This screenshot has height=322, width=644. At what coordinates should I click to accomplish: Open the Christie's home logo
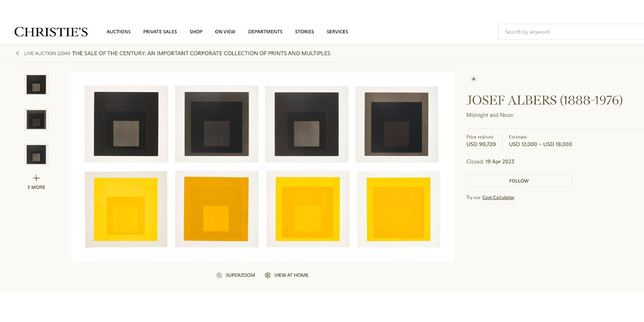pos(51,32)
